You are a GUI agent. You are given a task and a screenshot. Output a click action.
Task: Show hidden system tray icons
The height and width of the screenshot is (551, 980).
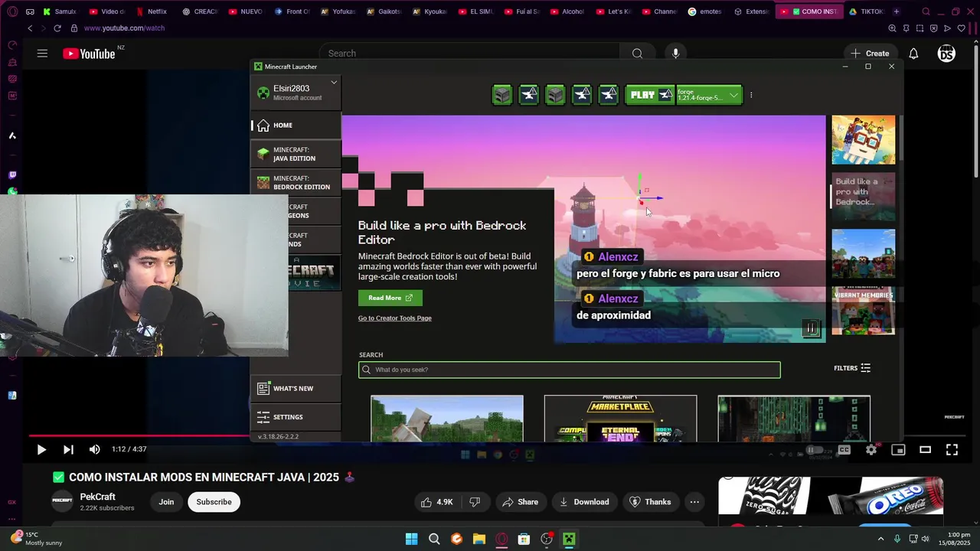coord(880,539)
